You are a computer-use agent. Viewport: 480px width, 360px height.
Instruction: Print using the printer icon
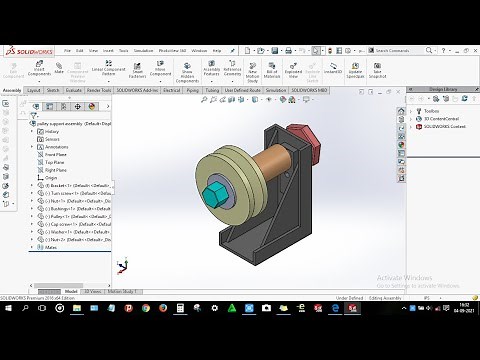point(289,51)
